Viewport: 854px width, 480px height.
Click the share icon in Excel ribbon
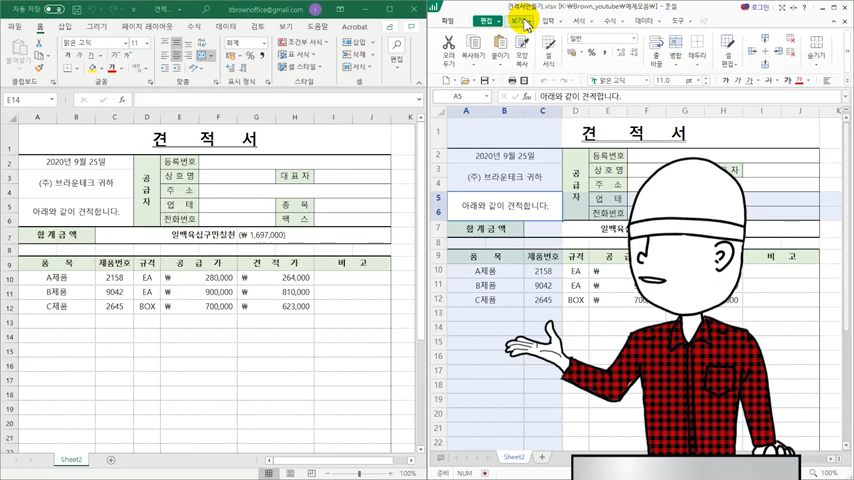pyautogui.click(x=390, y=27)
